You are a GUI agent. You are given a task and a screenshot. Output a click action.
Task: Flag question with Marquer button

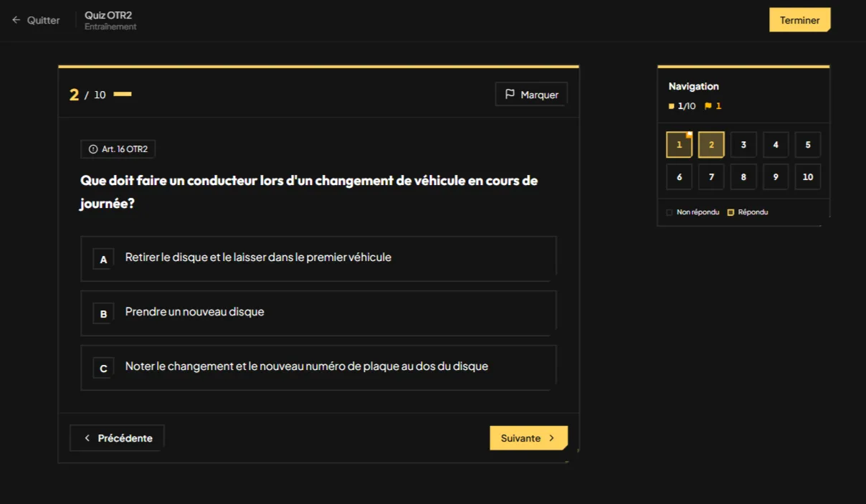(531, 95)
